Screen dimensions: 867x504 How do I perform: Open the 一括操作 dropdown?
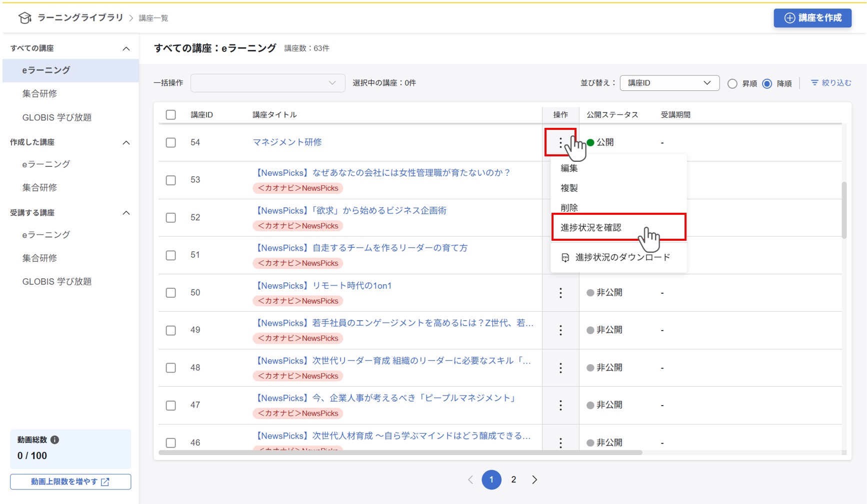point(267,83)
